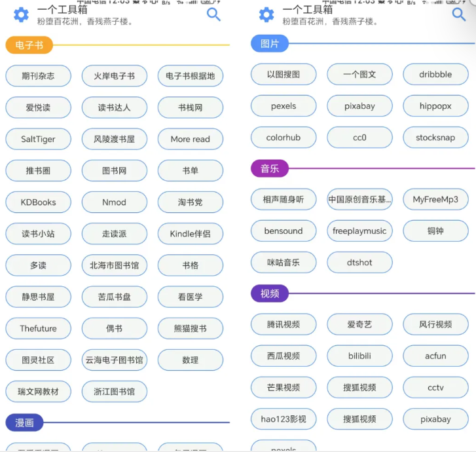Open 走读派 entry
Viewport: 476px width, 452px height.
tap(115, 234)
